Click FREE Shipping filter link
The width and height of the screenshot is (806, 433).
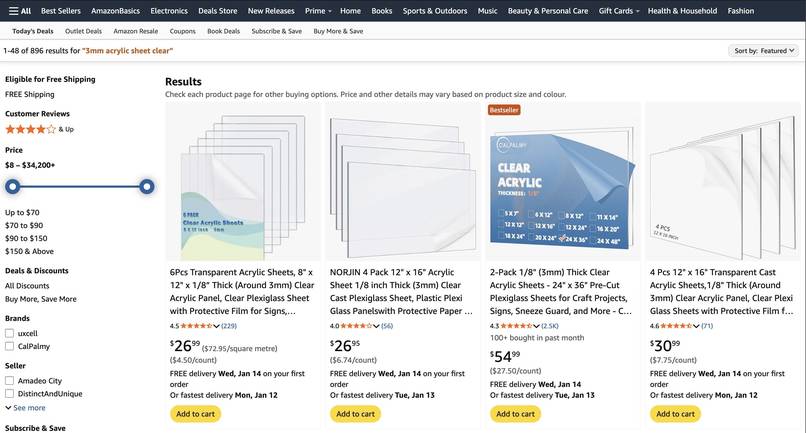(x=29, y=95)
